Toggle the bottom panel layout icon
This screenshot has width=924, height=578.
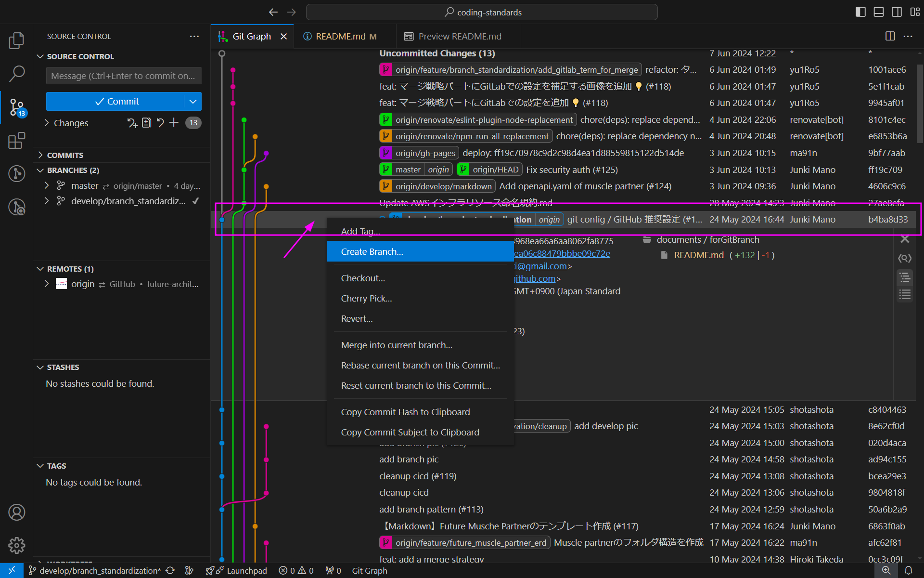(x=879, y=12)
